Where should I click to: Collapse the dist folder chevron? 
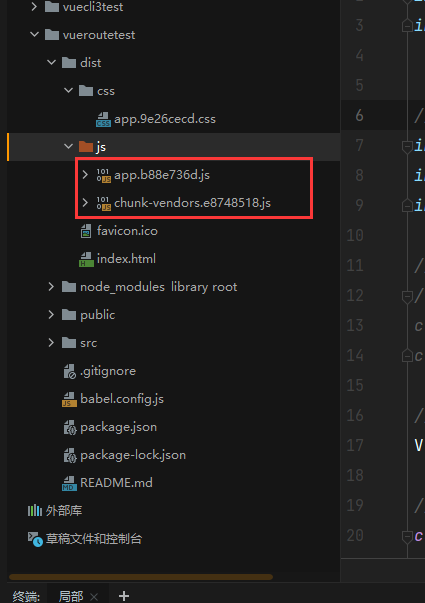click(51, 62)
